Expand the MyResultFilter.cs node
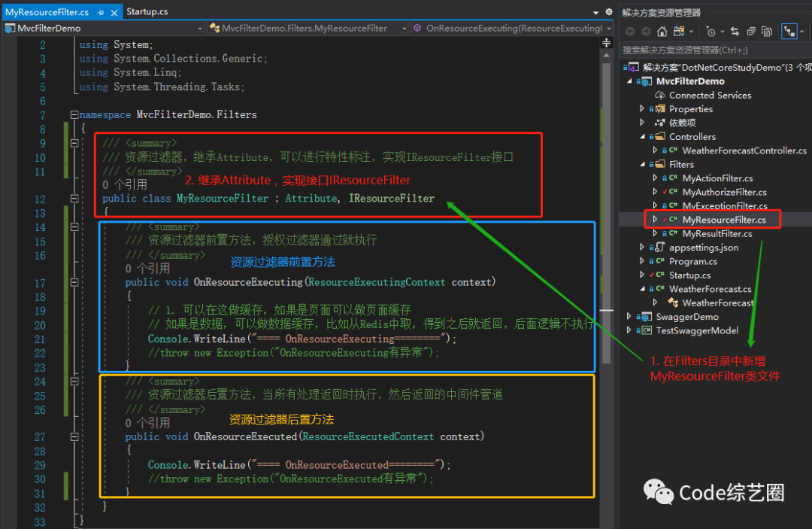This screenshot has width=812, height=529. point(655,234)
